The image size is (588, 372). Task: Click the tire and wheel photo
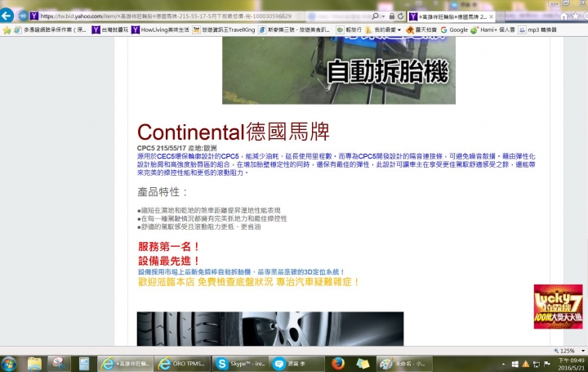point(270,329)
